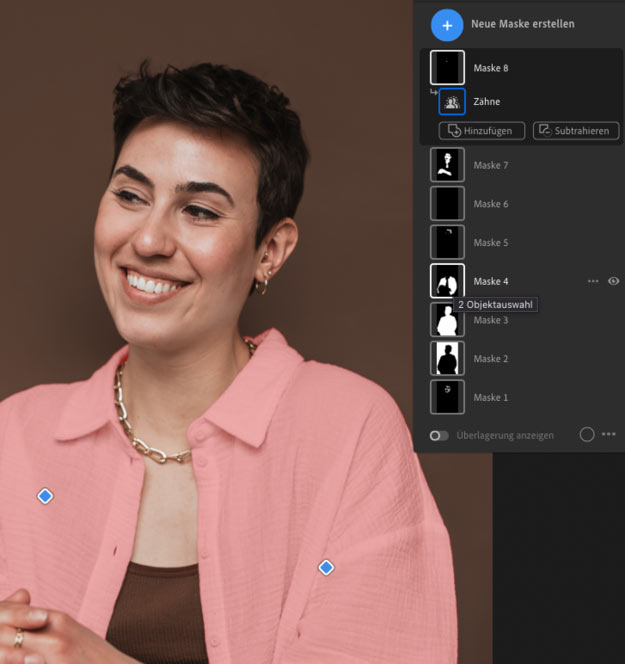This screenshot has height=664, width=625.
Task: Click the Neue Maske erstellen label
Action: point(524,24)
